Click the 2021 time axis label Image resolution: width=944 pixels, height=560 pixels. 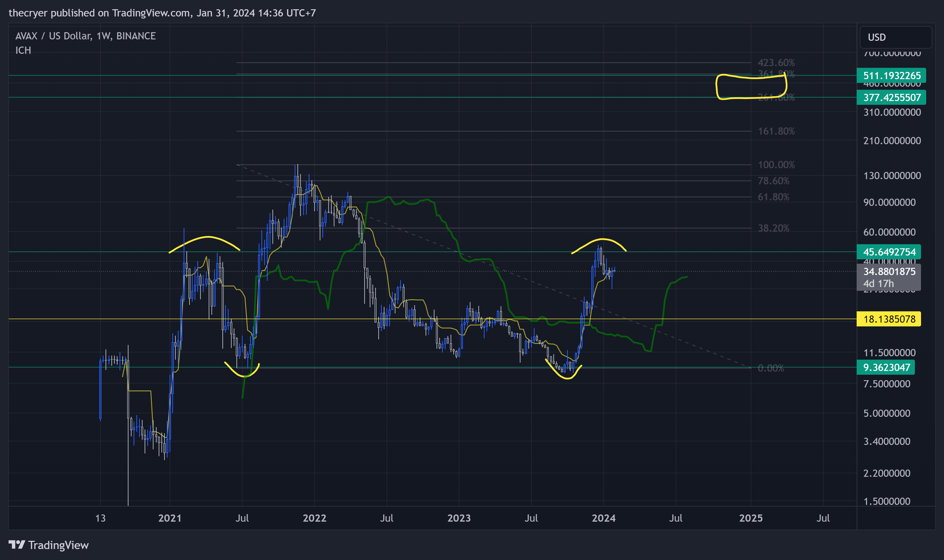170,518
